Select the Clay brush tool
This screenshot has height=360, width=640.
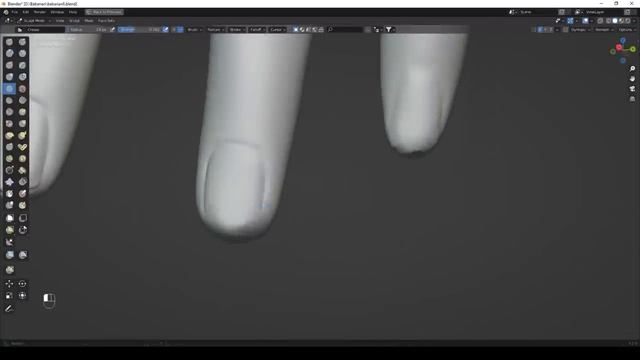(x=9, y=53)
